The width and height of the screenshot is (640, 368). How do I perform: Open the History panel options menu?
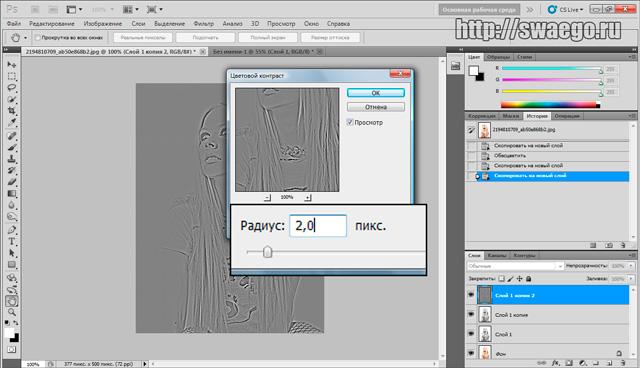(x=632, y=116)
